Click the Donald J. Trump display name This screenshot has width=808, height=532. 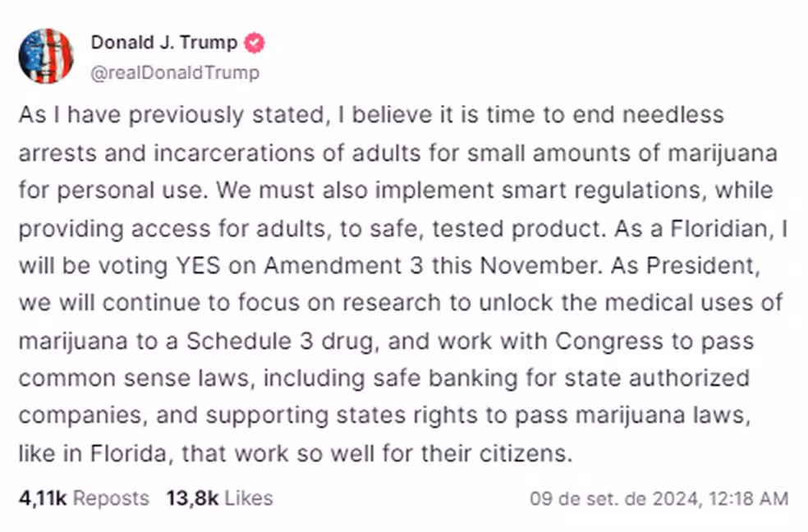(163, 43)
